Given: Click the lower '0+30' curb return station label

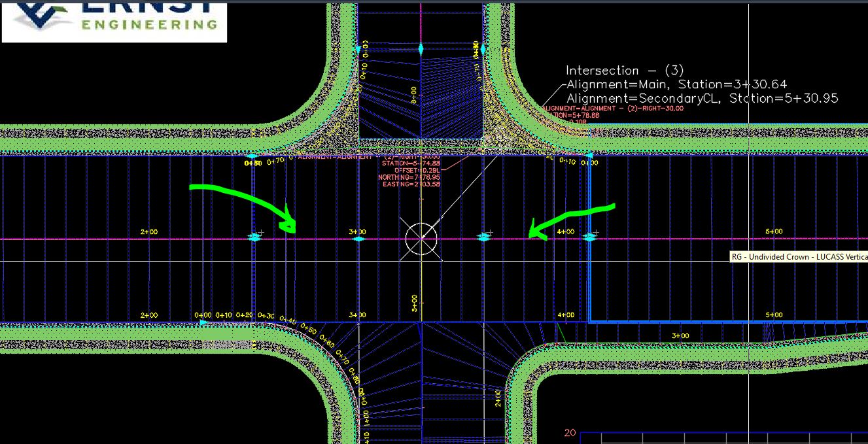Looking at the screenshot, I should (x=266, y=316).
